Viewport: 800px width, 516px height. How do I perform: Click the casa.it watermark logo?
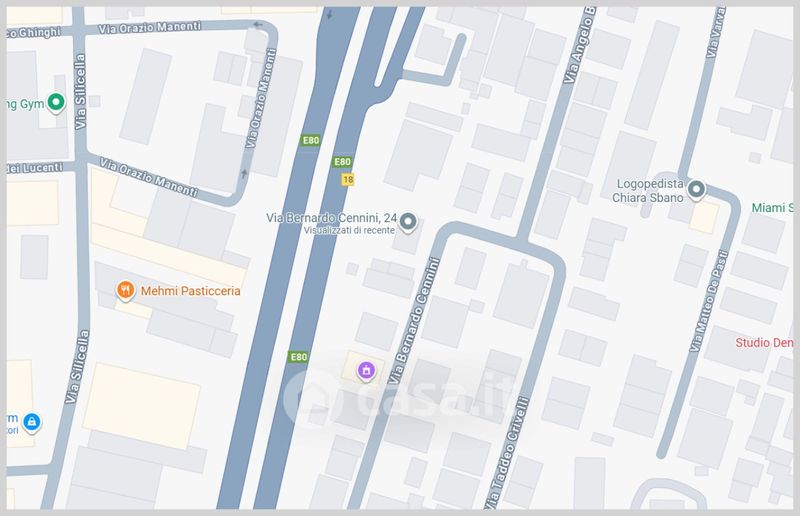click(399, 397)
